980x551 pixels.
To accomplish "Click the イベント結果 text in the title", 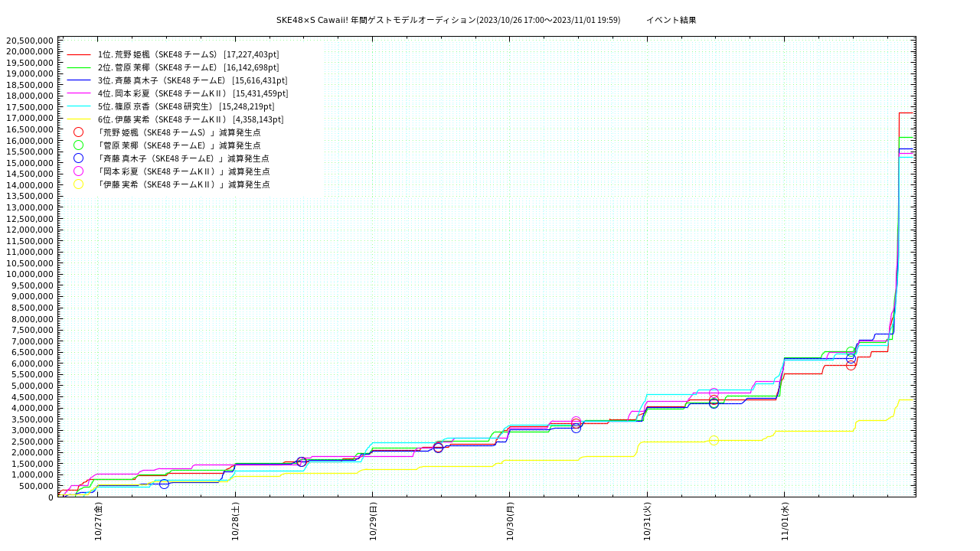I will (x=671, y=20).
